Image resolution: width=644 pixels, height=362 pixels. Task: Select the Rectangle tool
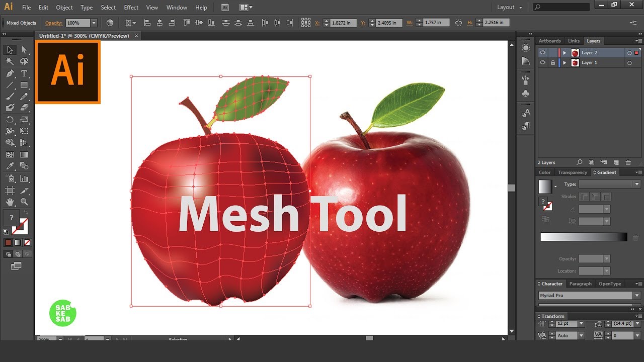(24, 85)
